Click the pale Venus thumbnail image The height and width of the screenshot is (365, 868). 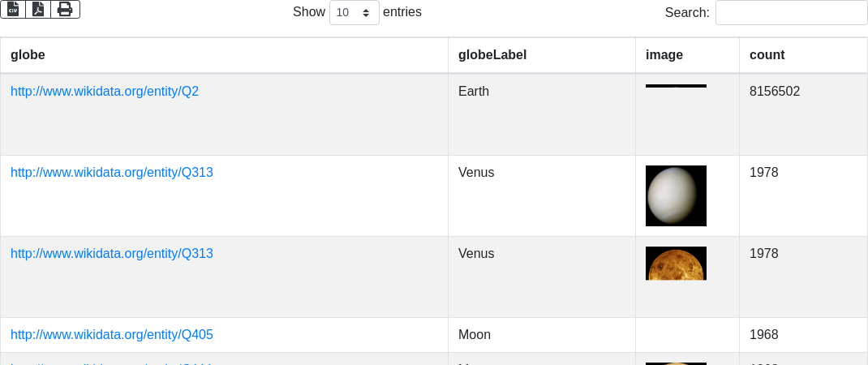point(676,195)
